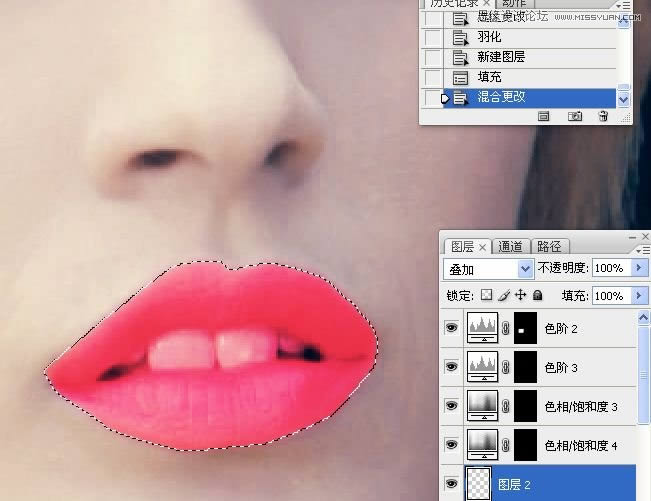Viewport: 651px width, 501px height.
Task: Hide the 色阶 2 layer
Action: 451,327
